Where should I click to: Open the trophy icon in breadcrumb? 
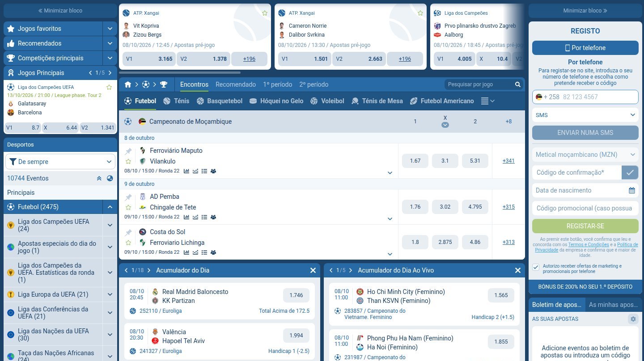point(164,84)
